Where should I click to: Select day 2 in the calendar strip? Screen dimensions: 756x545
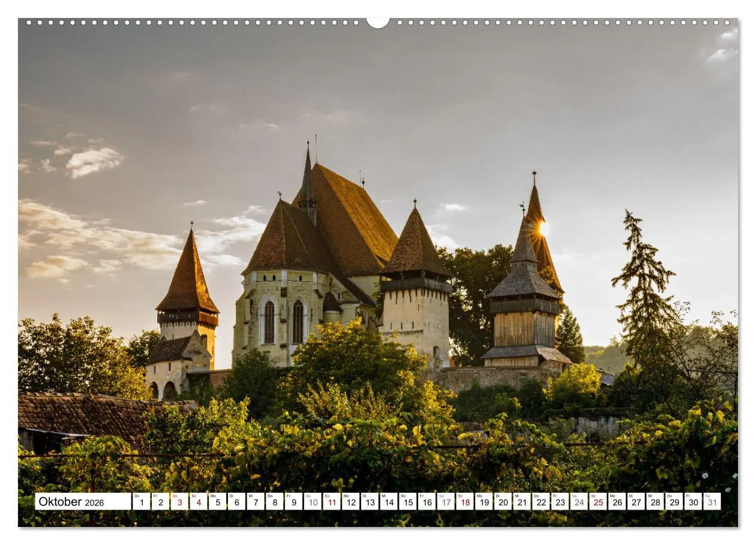(160, 502)
